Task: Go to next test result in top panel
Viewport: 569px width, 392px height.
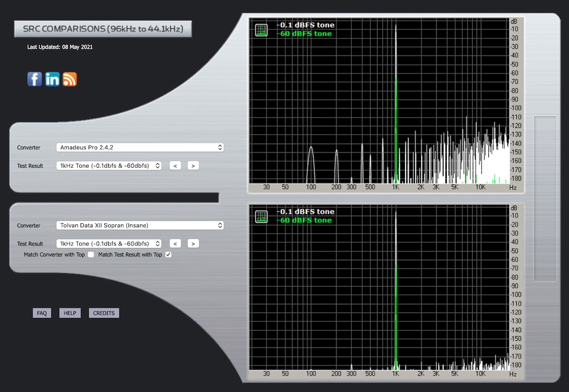Action: pos(193,165)
